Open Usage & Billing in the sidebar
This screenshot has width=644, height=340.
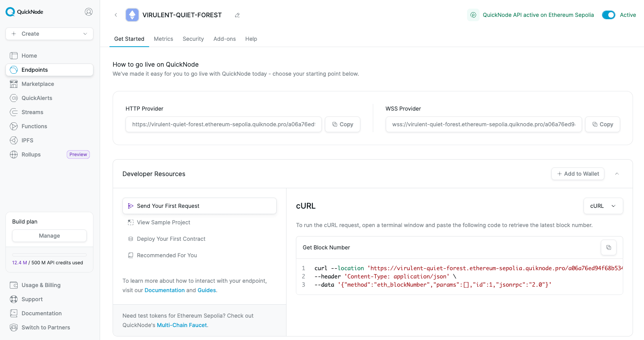pos(49,285)
